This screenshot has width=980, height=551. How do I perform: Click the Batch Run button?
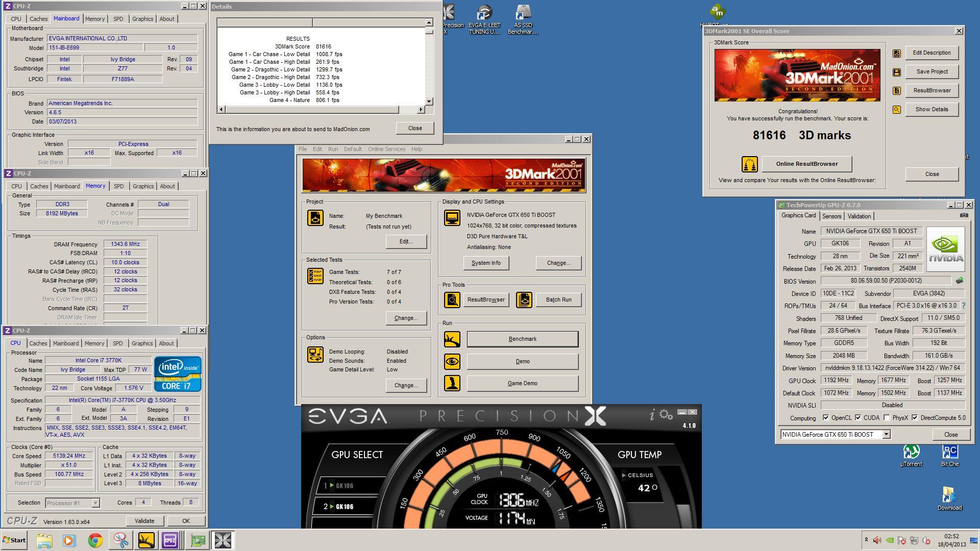point(559,300)
